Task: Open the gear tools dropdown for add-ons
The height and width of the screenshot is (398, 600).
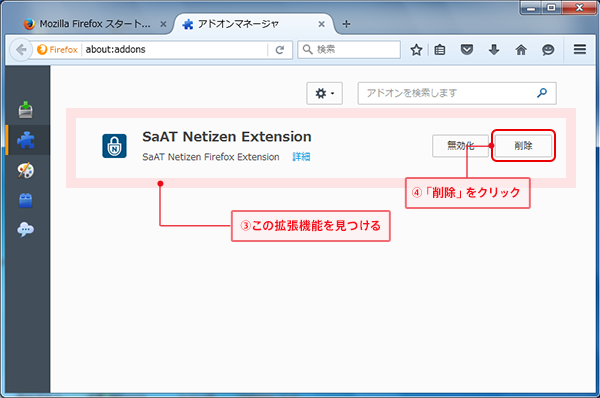Action: click(324, 93)
